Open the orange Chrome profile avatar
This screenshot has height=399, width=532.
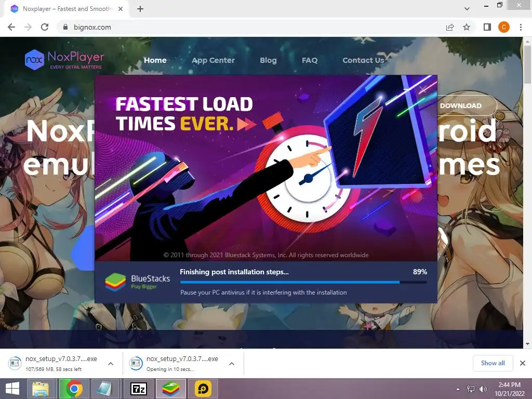click(504, 27)
